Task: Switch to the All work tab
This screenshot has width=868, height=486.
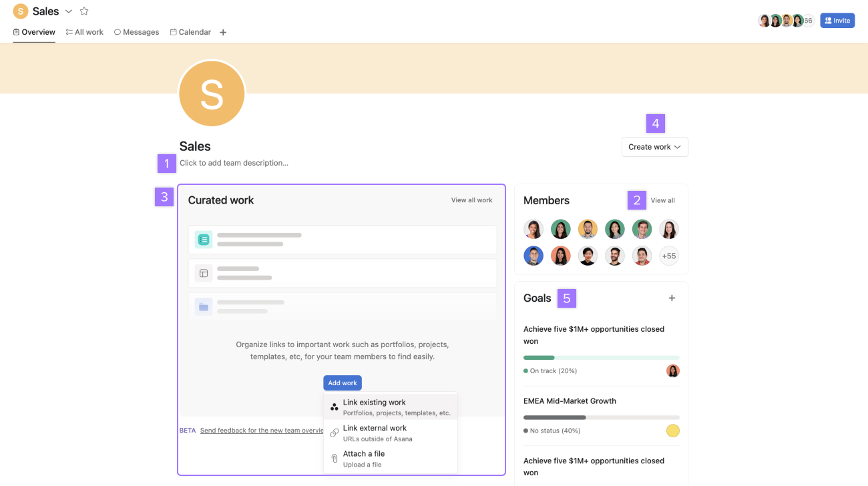Action: (x=85, y=32)
